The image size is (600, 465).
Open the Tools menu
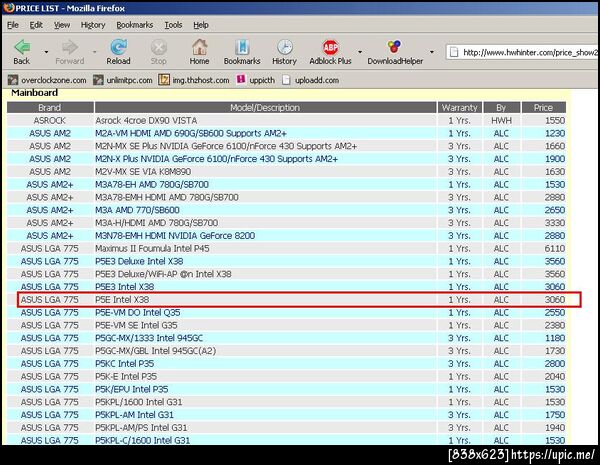(173, 25)
